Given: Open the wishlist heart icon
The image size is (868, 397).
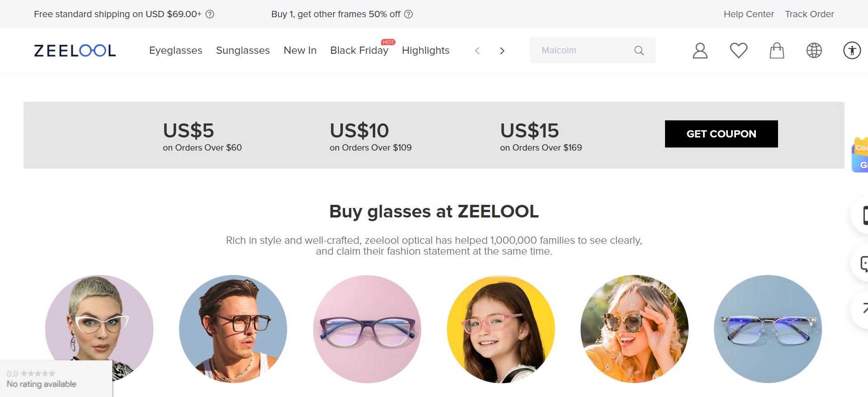Looking at the screenshot, I should pos(738,51).
